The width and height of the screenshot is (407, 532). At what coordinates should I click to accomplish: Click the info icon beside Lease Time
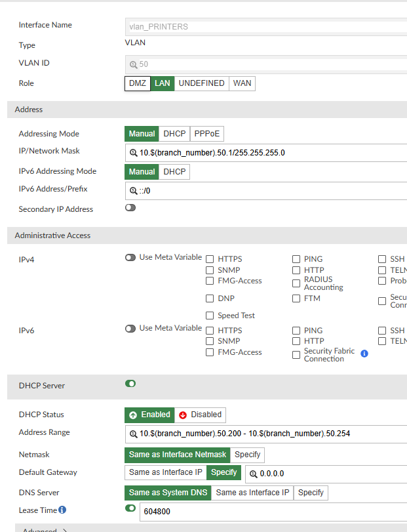(62, 510)
